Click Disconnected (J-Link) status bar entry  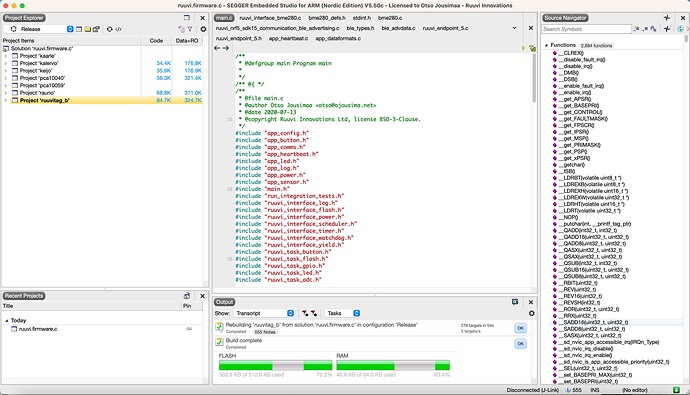click(x=532, y=390)
